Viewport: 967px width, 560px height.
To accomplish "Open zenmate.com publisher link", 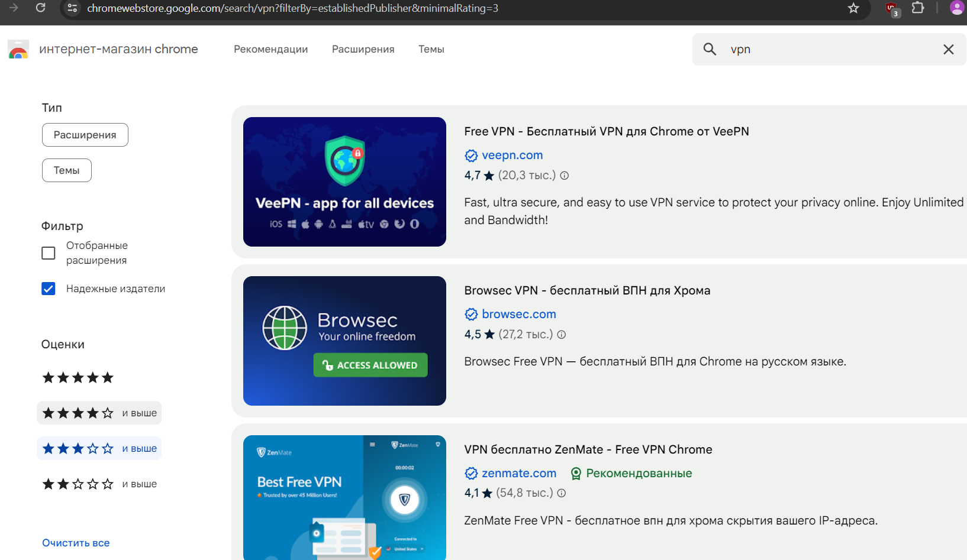I will (x=519, y=473).
